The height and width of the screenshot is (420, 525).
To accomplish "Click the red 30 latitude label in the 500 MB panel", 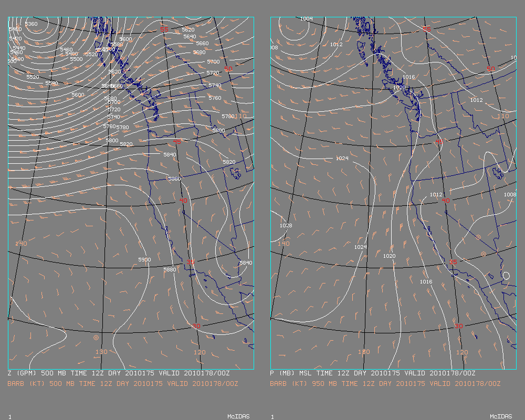I will tap(196, 326).
